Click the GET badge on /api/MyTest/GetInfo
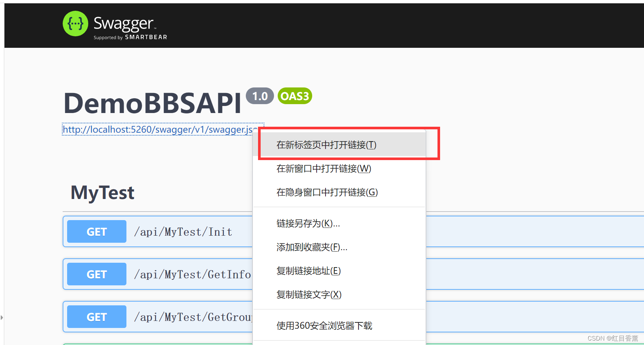 point(96,274)
